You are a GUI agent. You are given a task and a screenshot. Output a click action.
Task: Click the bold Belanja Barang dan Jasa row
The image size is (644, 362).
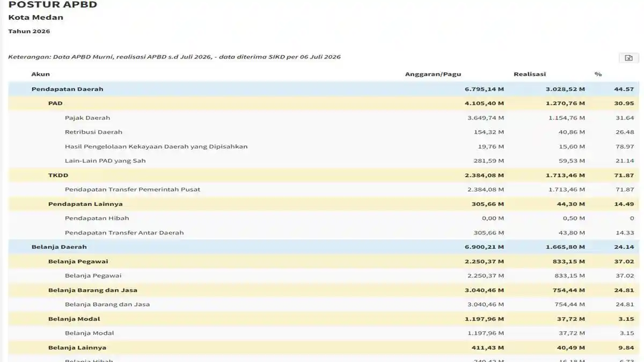[324, 290]
